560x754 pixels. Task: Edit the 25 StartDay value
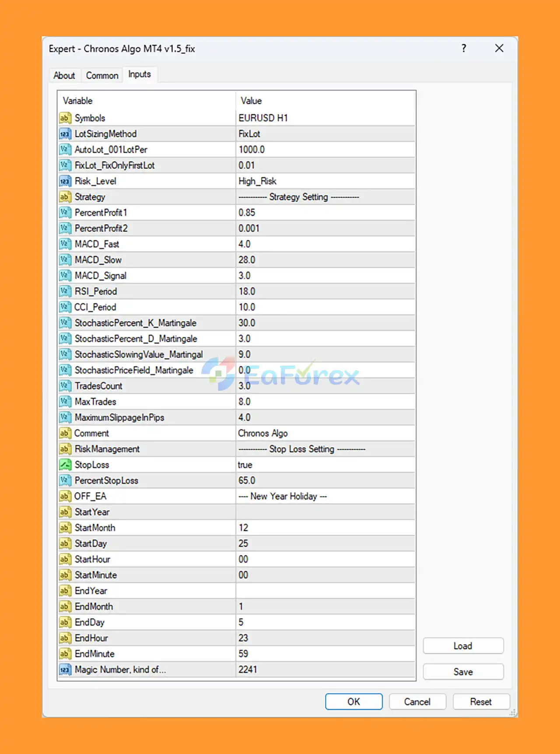coord(325,544)
